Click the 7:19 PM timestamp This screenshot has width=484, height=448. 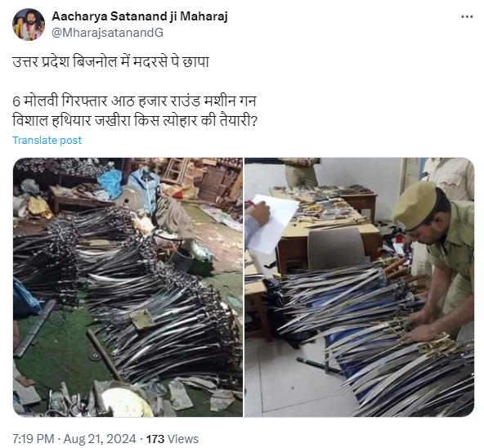(34, 439)
